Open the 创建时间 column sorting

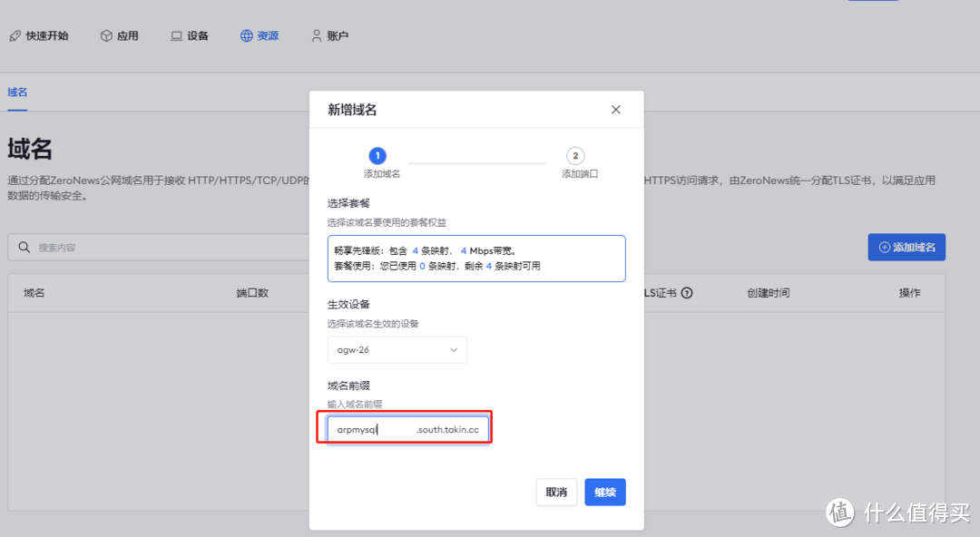(768, 292)
